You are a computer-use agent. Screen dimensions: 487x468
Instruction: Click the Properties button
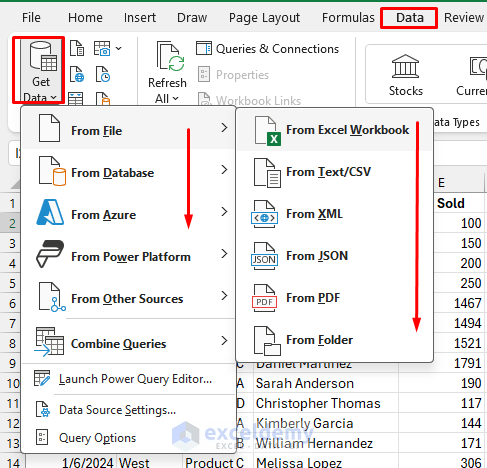coord(233,75)
